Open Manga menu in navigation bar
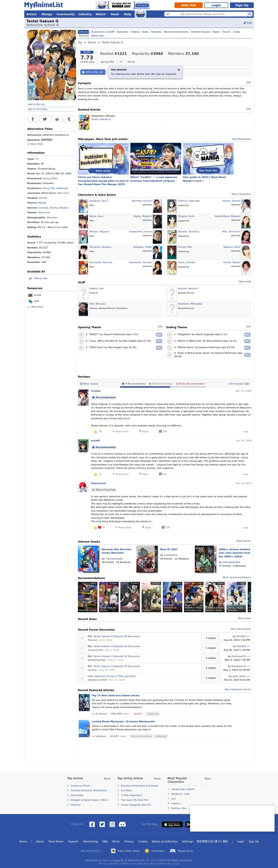 coord(47,14)
